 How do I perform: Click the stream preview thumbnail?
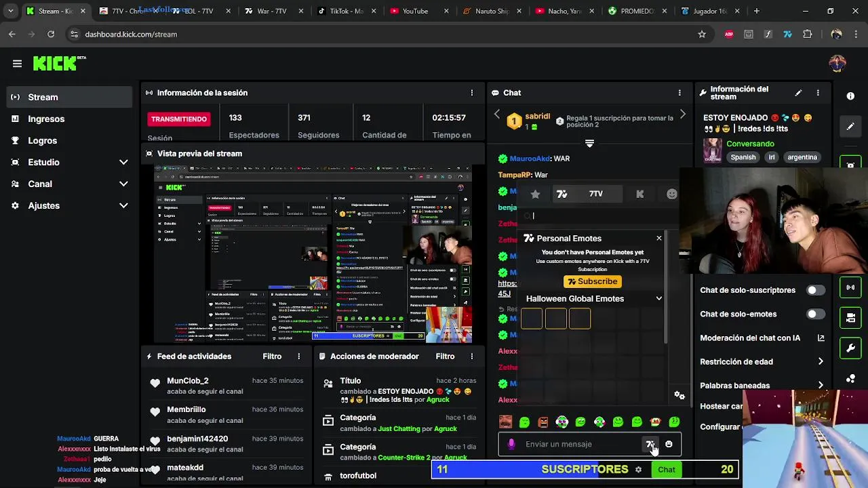click(x=313, y=253)
